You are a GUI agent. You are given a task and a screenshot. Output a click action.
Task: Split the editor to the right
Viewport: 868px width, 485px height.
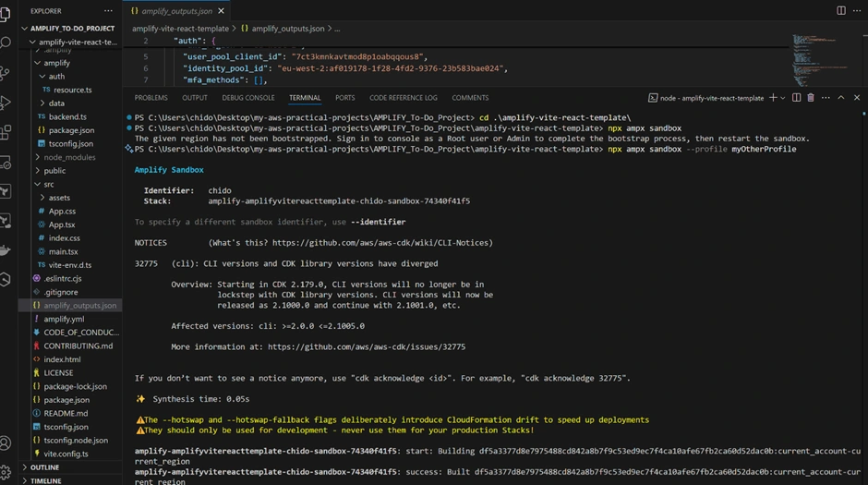click(x=841, y=11)
